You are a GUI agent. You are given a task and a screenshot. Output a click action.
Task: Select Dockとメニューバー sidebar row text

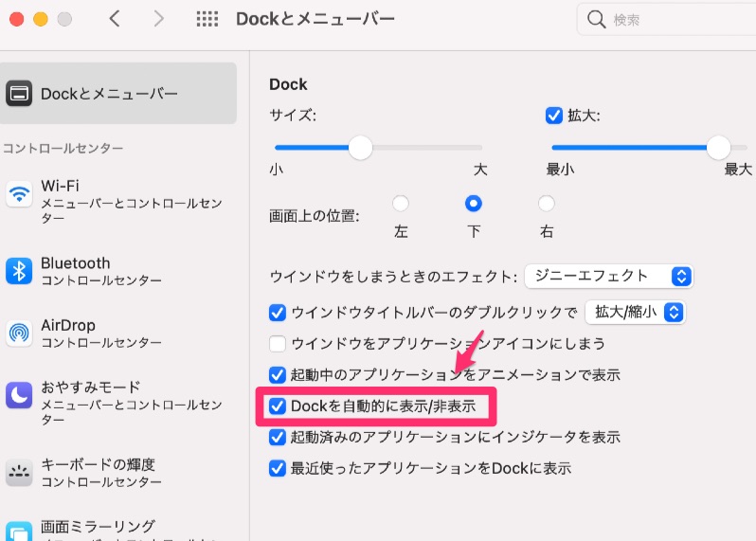coord(110,94)
